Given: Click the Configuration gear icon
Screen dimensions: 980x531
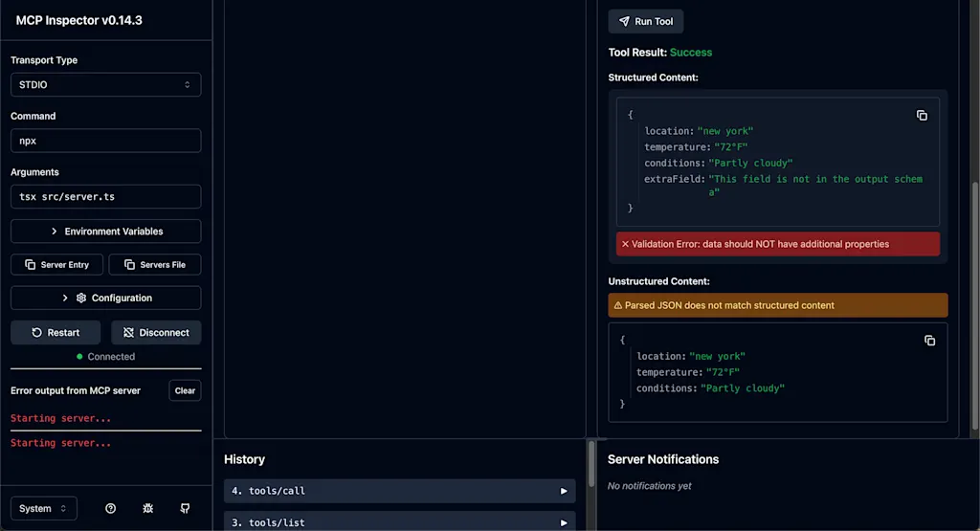Looking at the screenshot, I should coord(81,298).
